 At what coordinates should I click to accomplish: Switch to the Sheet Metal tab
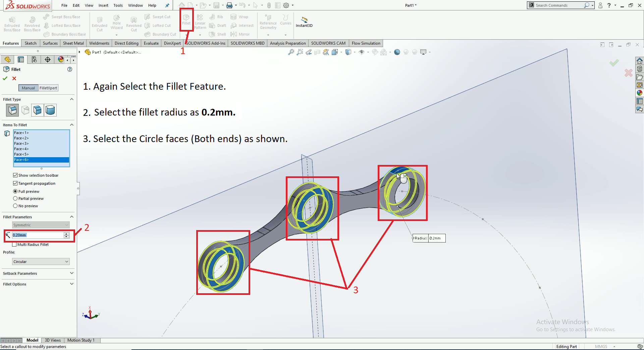[x=73, y=43]
